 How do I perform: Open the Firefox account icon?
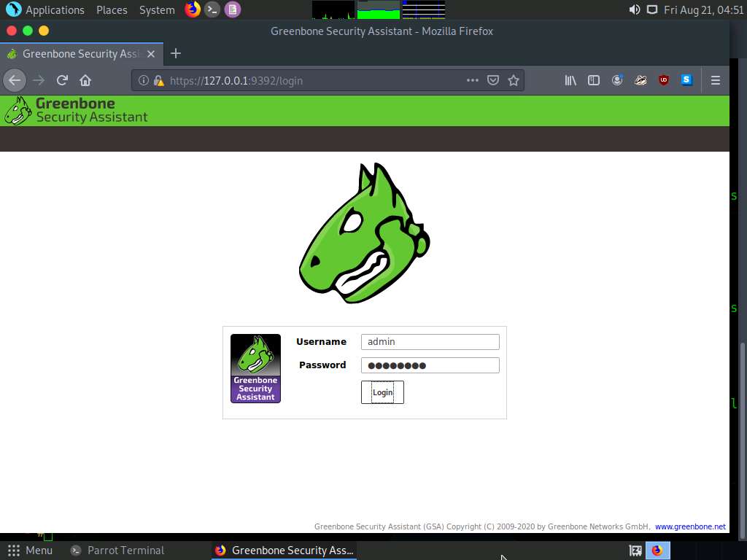(617, 80)
